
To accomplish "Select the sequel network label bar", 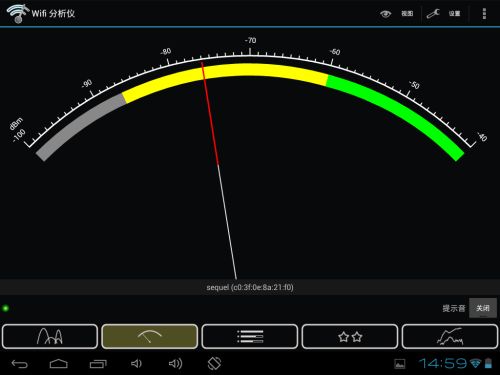I will click(250, 287).
